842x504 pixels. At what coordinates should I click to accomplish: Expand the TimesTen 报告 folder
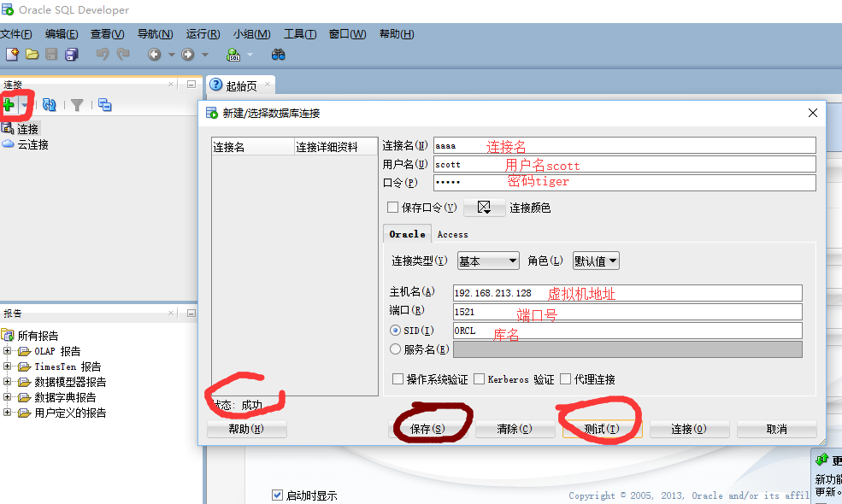(7, 366)
